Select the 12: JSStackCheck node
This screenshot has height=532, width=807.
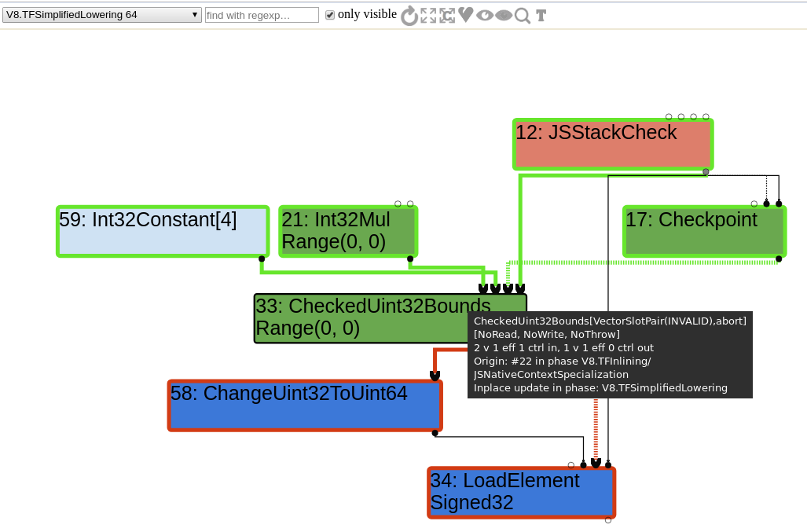pyautogui.click(x=612, y=144)
